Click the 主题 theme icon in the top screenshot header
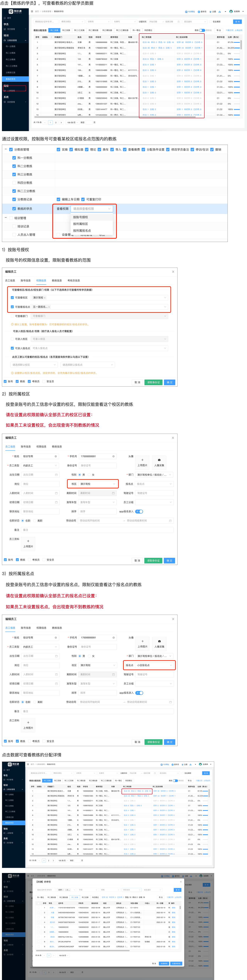Viewport: 247px width, 980px height. [211, 11]
